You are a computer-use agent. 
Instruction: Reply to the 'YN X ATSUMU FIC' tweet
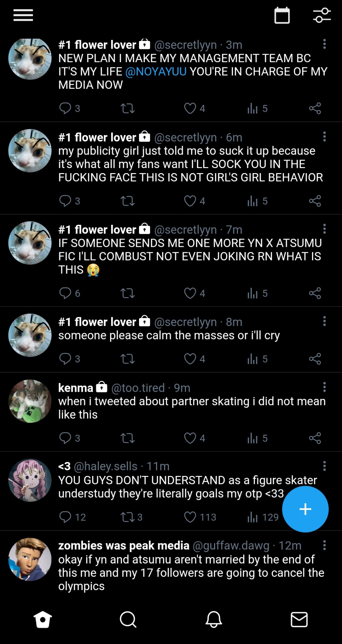(65, 293)
